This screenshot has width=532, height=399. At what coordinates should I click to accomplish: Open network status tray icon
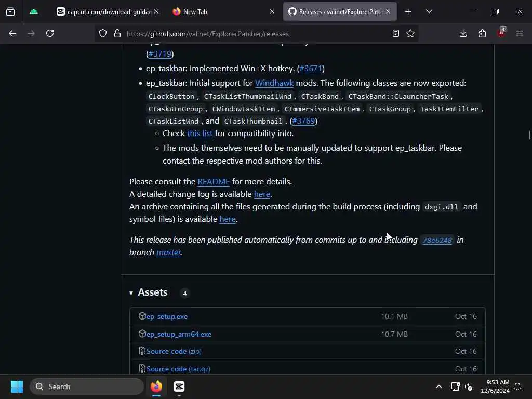coord(455,387)
